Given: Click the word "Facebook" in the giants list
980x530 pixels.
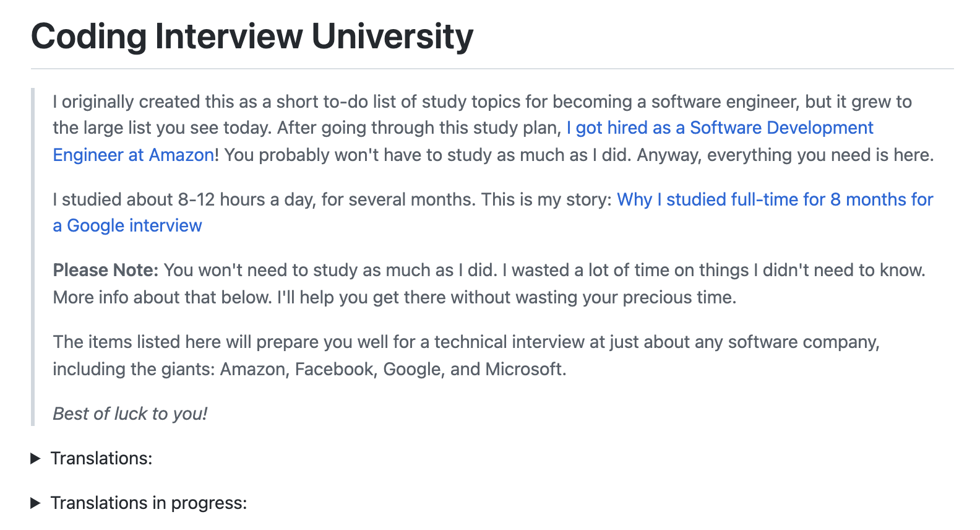Looking at the screenshot, I should 335,370.
